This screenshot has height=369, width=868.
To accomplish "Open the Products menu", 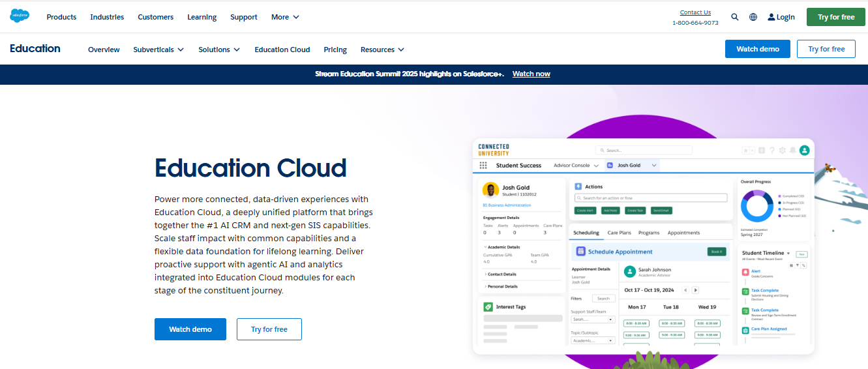I will [61, 17].
